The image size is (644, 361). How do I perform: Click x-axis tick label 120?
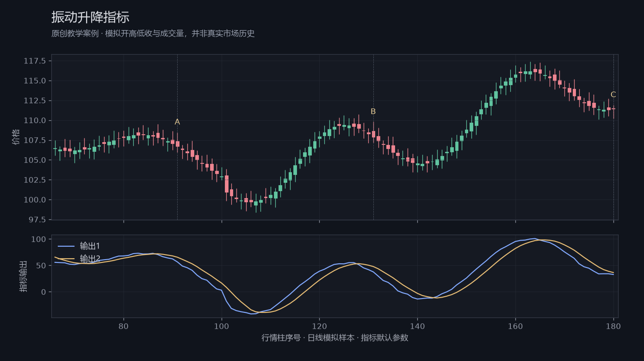tap(319, 326)
